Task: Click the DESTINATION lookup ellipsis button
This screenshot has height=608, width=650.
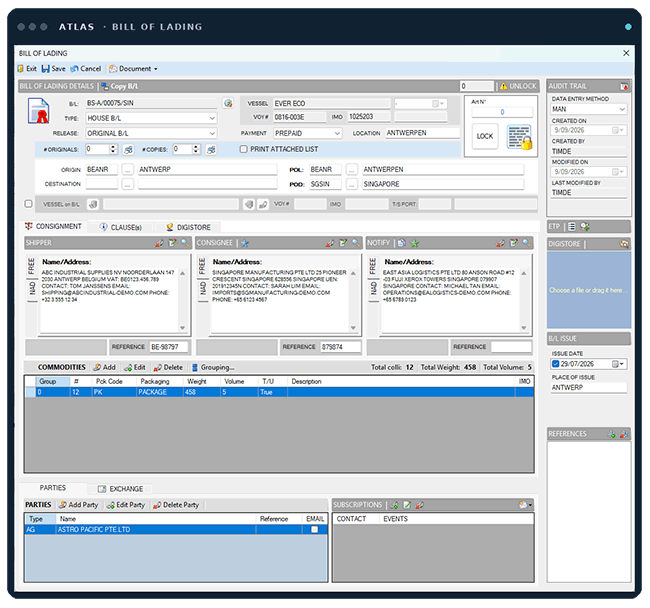Action: pos(127,184)
